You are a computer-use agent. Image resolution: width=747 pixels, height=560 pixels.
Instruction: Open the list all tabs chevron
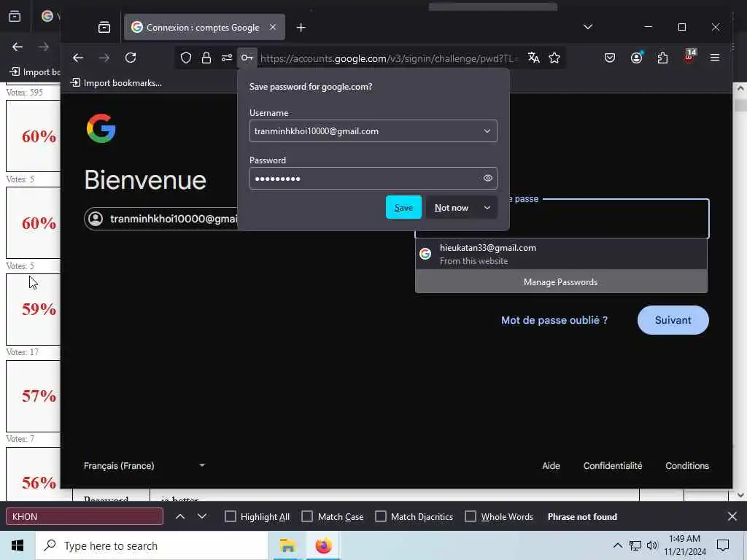(x=588, y=27)
